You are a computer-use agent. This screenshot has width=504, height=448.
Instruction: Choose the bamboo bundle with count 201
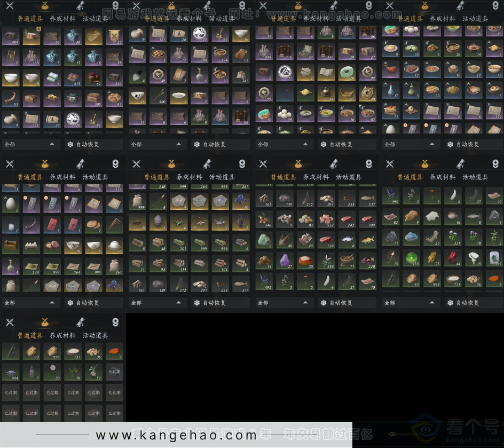[x=179, y=243]
